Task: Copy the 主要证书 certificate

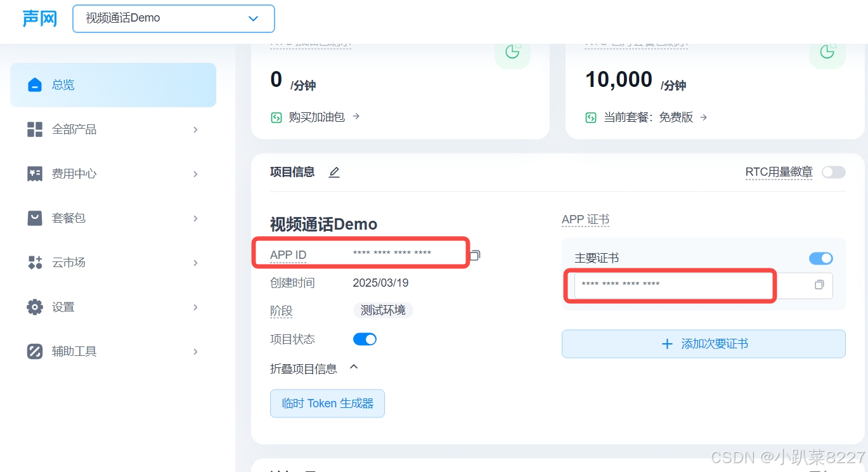Action: (x=819, y=285)
